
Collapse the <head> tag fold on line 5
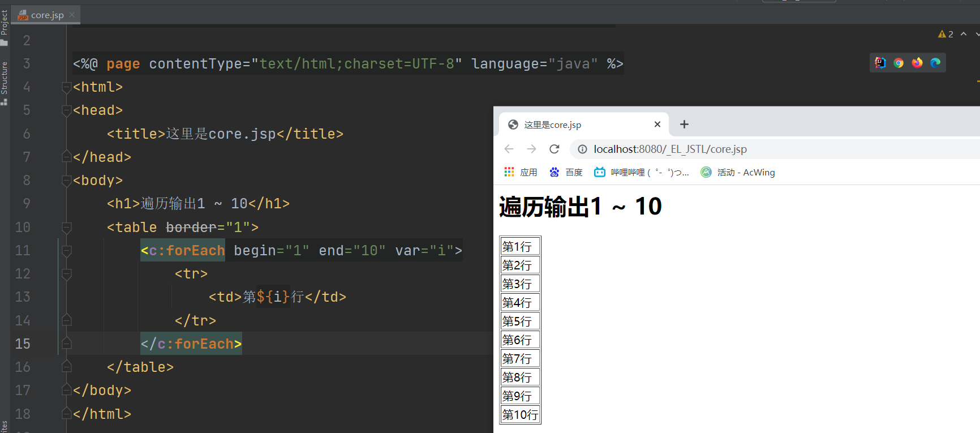click(66, 110)
